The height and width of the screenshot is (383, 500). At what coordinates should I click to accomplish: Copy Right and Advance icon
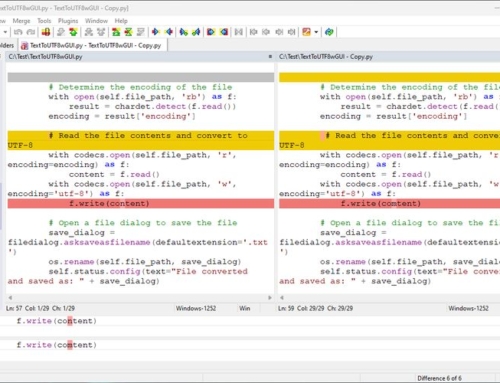183,32
